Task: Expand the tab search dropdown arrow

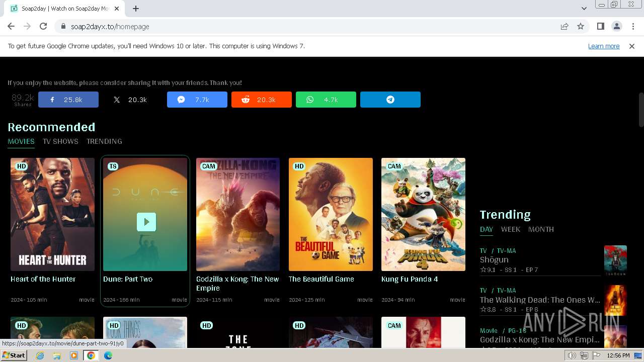Action: tap(584, 9)
